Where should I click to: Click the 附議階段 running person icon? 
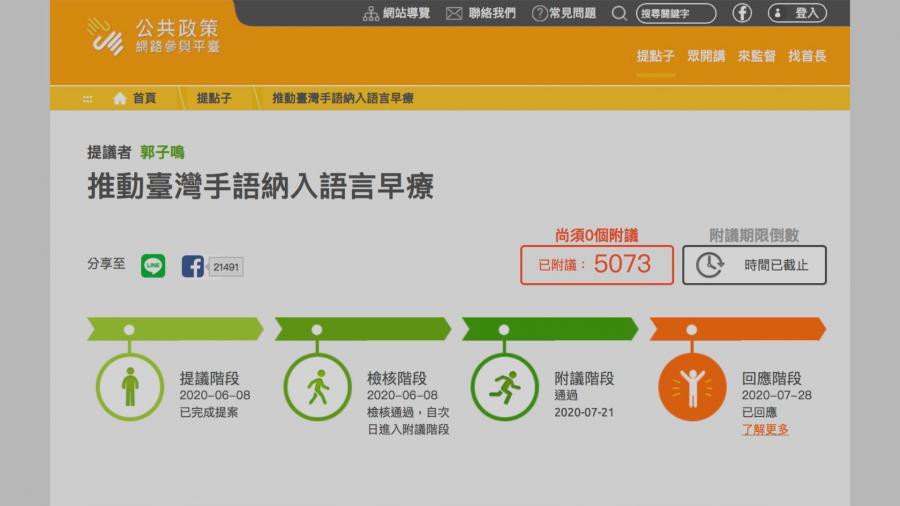point(504,387)
